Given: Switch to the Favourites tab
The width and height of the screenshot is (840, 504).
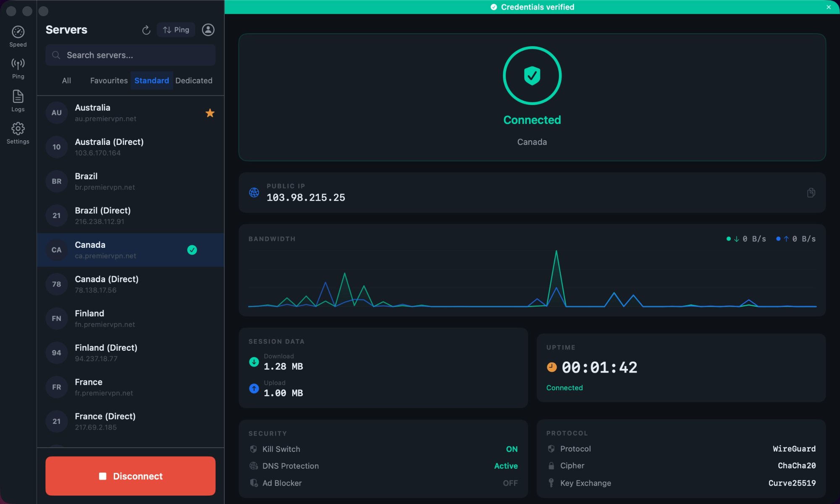Looking at the screenshot, I should (109, 80).
